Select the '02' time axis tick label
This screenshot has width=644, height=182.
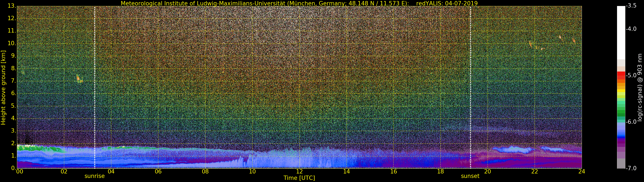(64, 171)
